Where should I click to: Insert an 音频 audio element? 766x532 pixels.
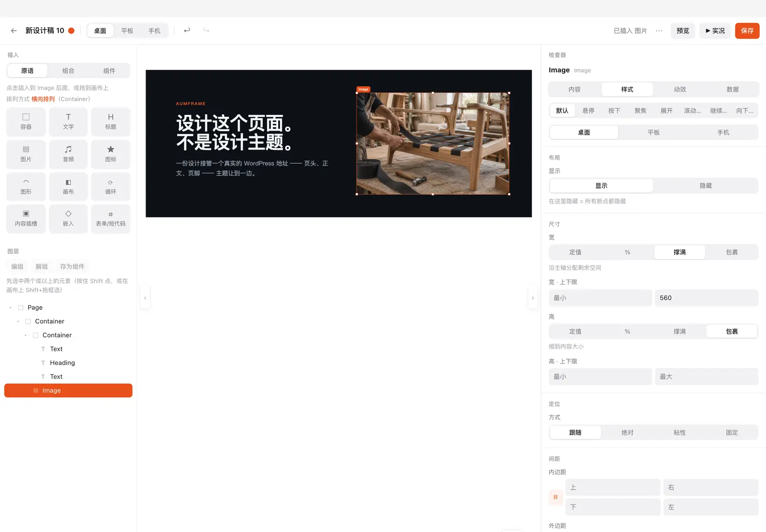pyautogui.click(x=68, y=154)
